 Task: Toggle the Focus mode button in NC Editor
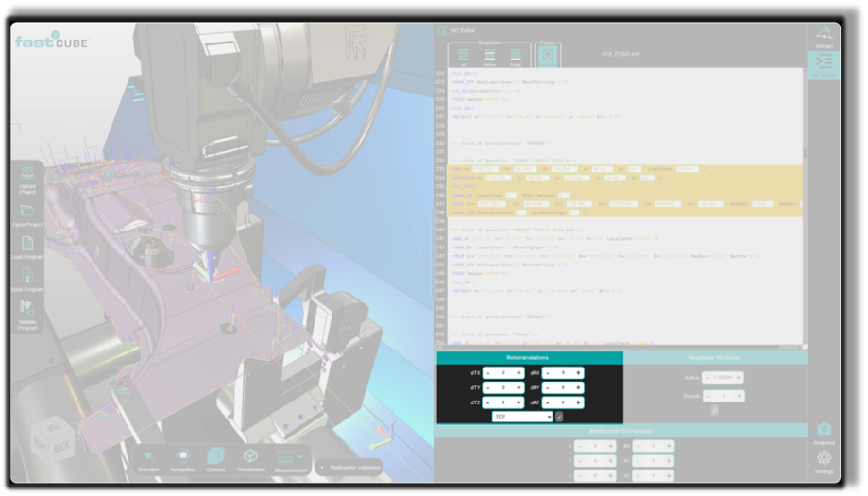point(548,56)
